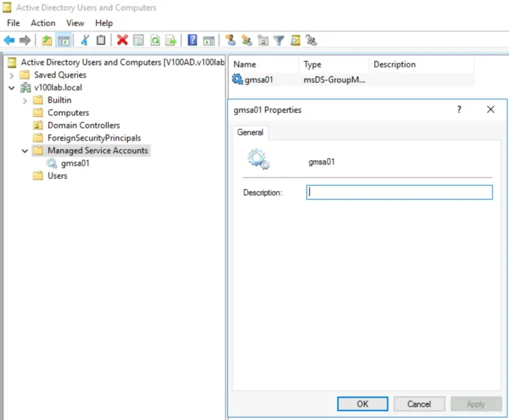The image size is (509, 420).
Task: Select the ForeignSecurityPrincipals container
Action: 94,138
